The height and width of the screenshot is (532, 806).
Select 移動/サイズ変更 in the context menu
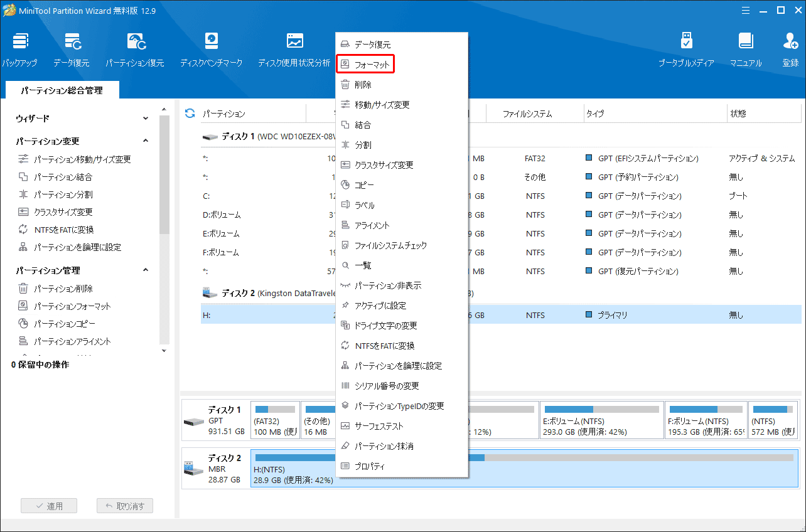coord(402,105)
